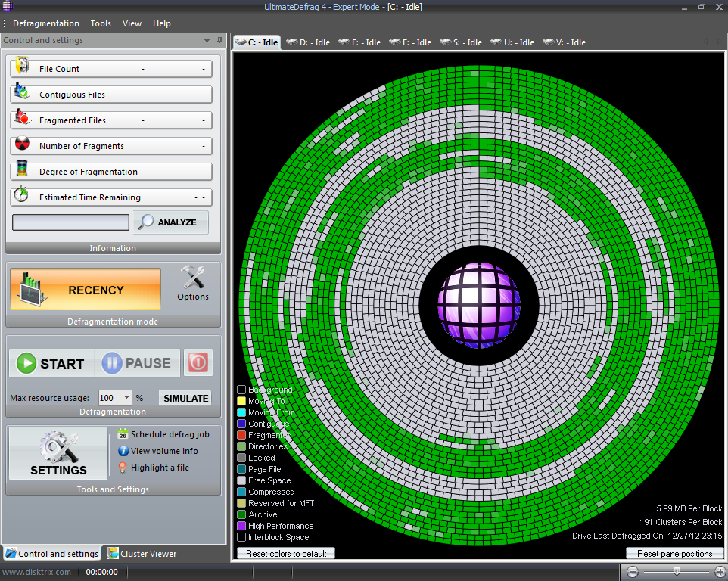The height and width of the screenshot is (581, 728).
Task: Click the Fragmented red color swatch
Action: coord(241,435)
